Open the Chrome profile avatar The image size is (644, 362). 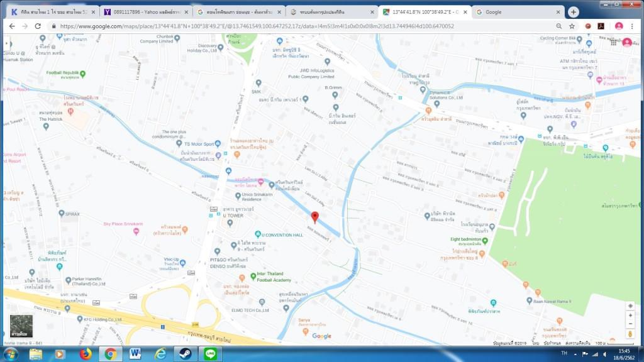[x=619, y=26]
